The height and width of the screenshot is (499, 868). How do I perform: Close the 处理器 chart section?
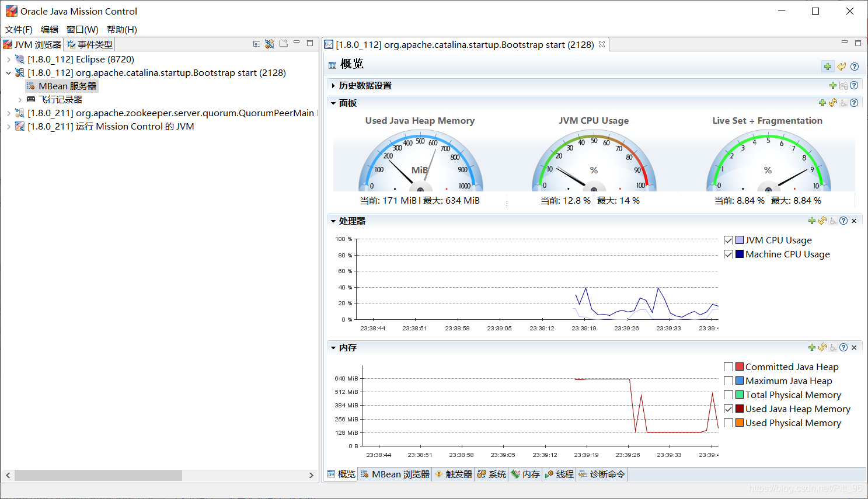[854, 221]
